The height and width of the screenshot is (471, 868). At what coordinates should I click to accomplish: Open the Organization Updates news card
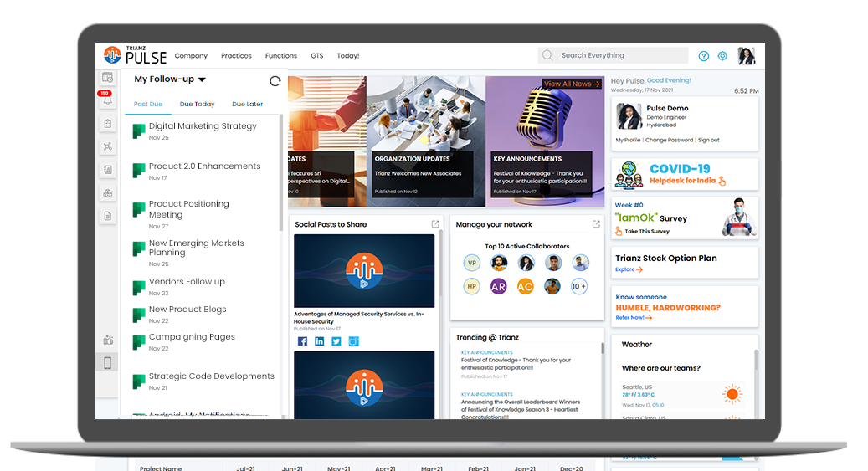(426, 141)
